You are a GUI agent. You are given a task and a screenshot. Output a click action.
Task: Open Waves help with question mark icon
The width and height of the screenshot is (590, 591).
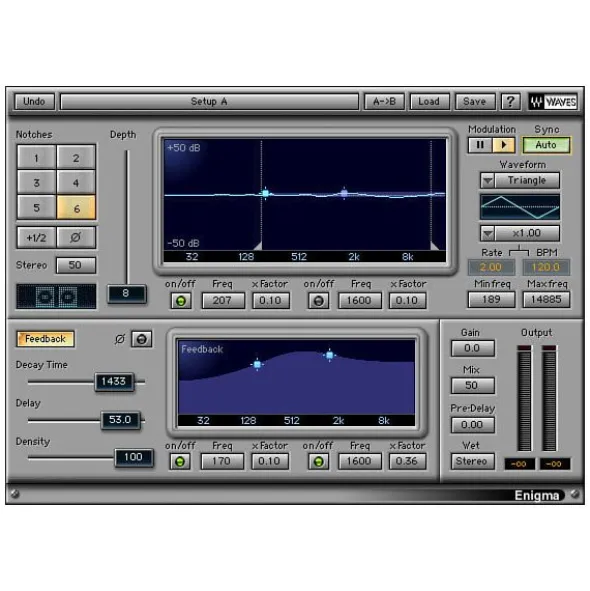click(510, 101)
